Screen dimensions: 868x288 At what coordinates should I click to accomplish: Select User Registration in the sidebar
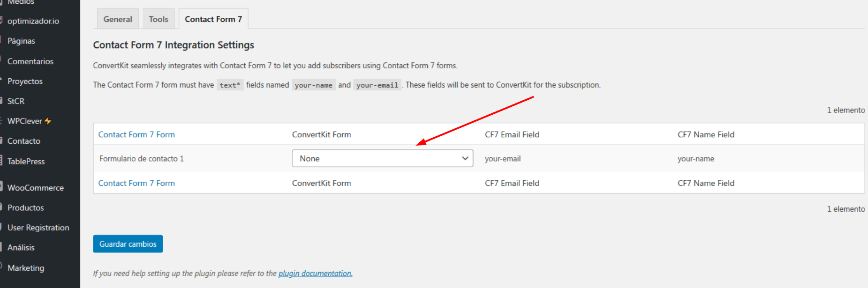click(38, 228)
